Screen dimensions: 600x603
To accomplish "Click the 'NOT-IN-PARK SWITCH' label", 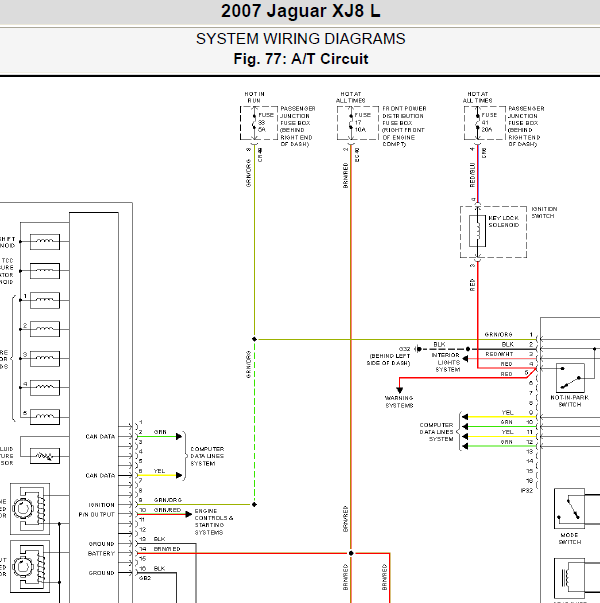I will tap(570, 401).
